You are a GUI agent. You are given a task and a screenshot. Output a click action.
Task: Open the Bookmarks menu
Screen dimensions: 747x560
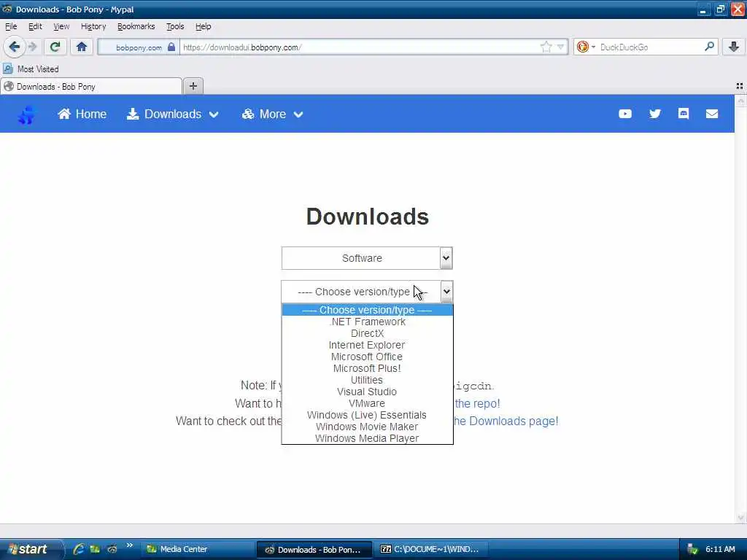click(136, 26)
